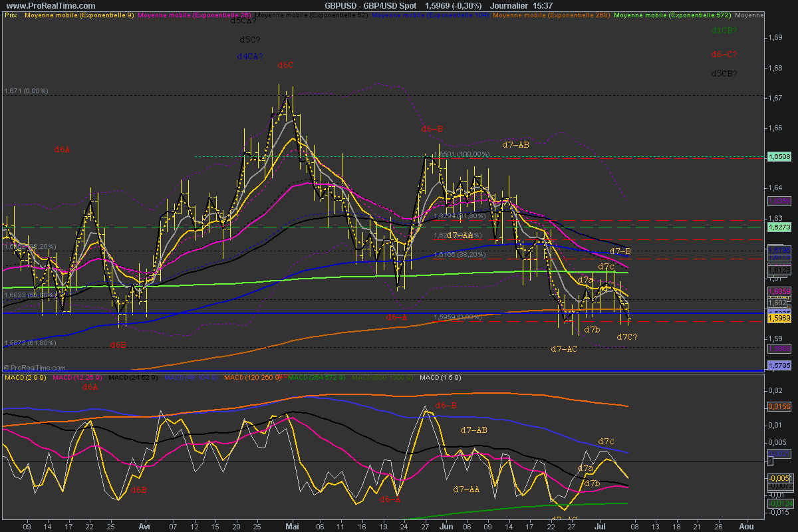Select the green Moyenne mobile Exponentielle 572 label
Viewport: 798px width, 532px height.
coord(673,14)
